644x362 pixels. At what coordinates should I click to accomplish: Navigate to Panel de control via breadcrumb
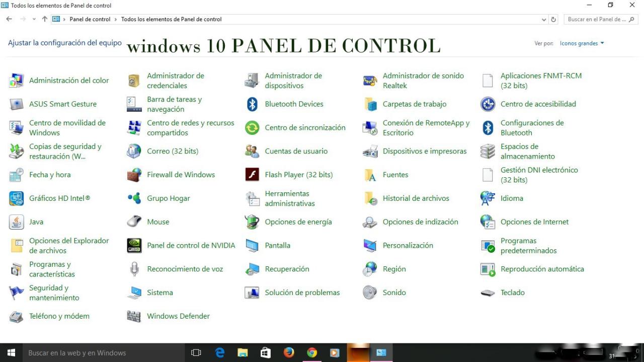[x=90, y=19]
